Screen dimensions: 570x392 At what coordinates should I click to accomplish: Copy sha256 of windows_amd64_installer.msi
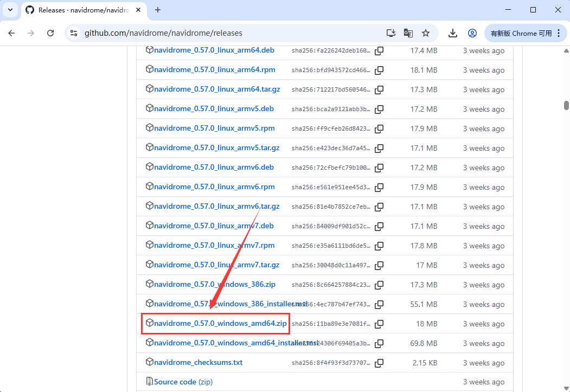point(379,343)
